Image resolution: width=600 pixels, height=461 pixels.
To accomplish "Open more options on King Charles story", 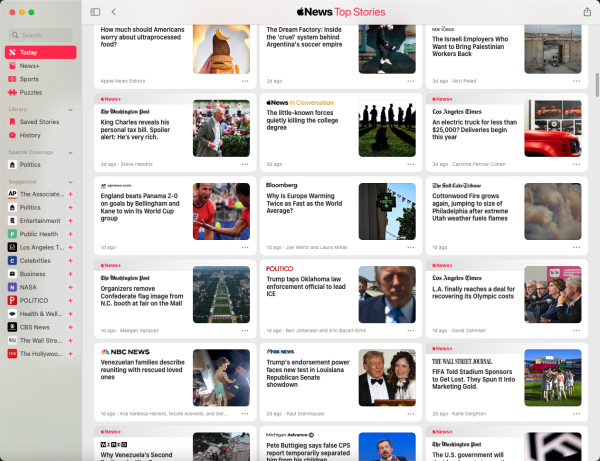I will pyautogui.click(x=245, y=164).
